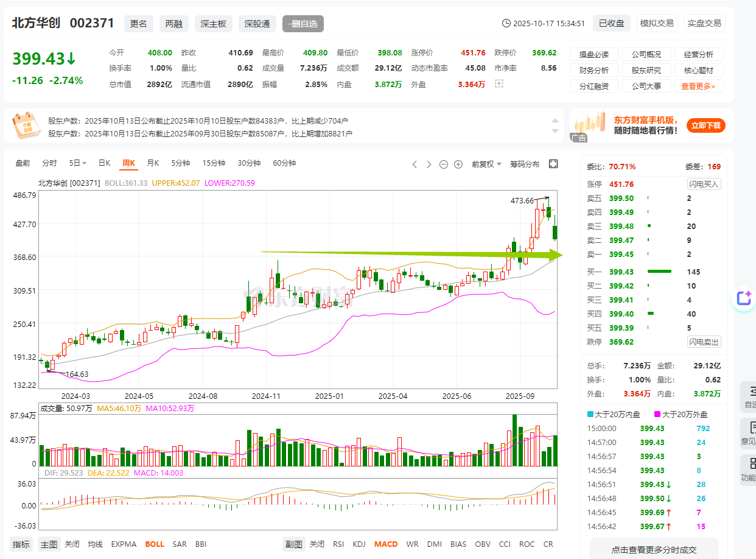Select BOLL main chart indicator
This screenshot has width=756, height=559.
coord(155,544)
